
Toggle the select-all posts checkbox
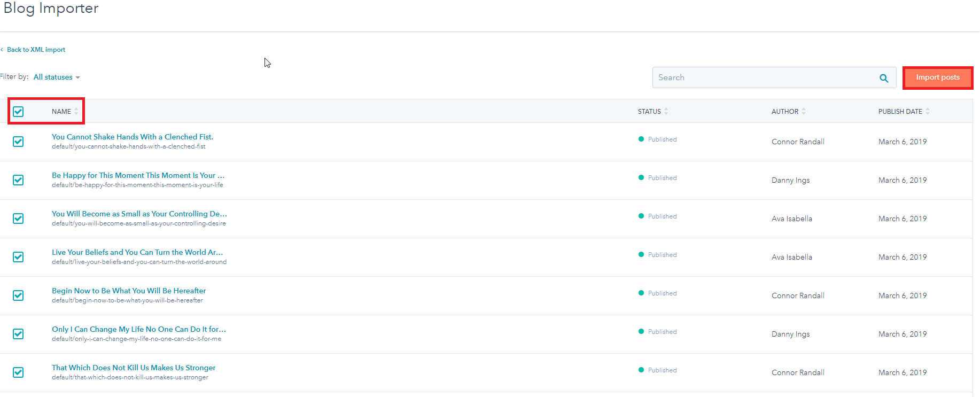(x=18, y=112)
